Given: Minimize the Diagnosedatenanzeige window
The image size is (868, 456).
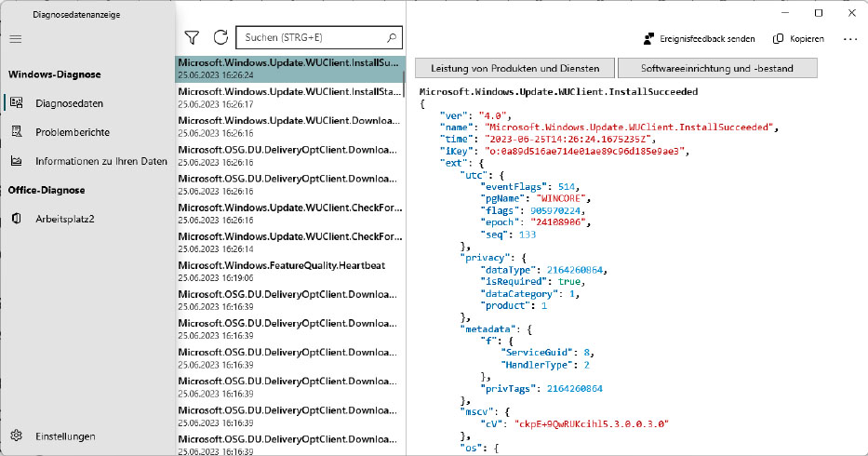Looking at the screenshot, I should [x=785, y=13].
